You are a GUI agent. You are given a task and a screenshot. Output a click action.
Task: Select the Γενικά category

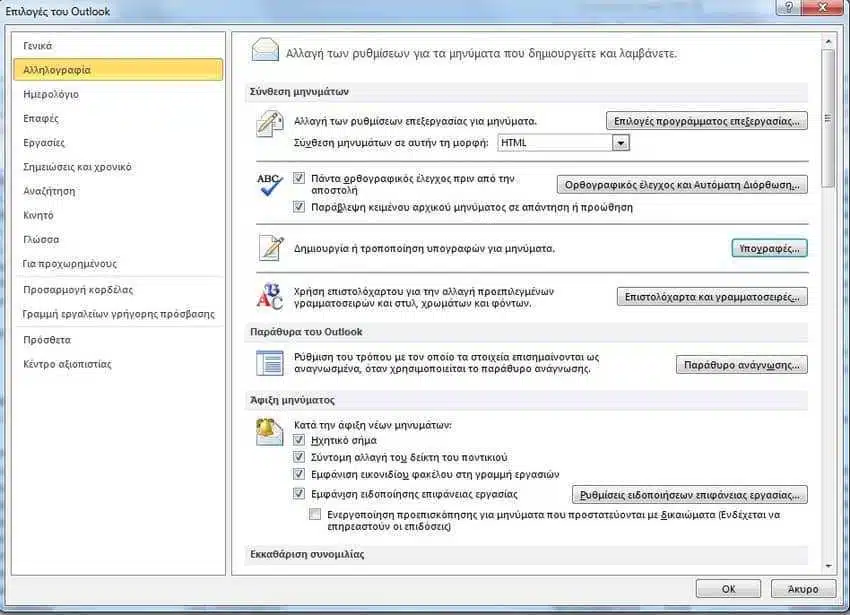(118, 46)
